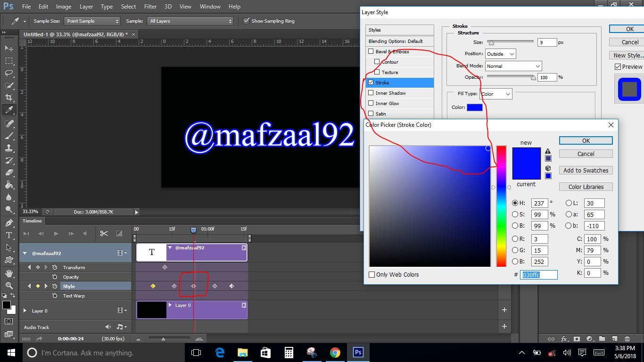Select the Move tool

click(9, 48)
